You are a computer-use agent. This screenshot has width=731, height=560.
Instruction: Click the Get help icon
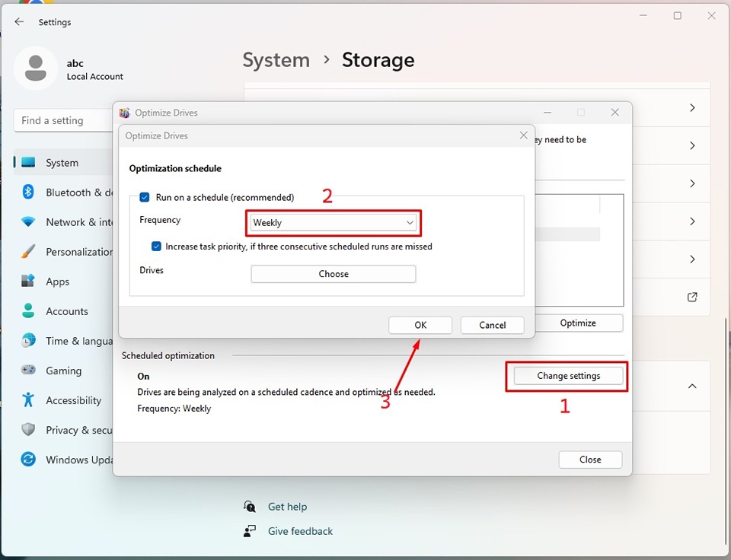(x=250, y=507)
